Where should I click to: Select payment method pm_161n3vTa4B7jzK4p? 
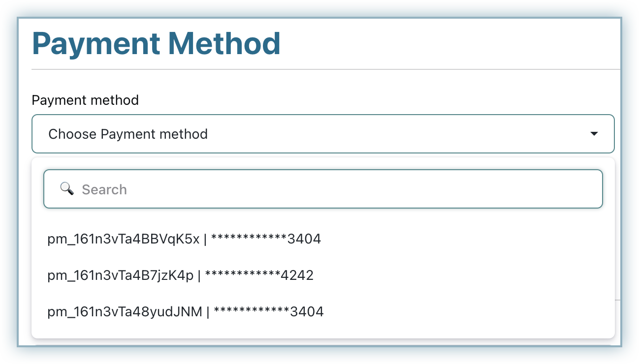180,275
